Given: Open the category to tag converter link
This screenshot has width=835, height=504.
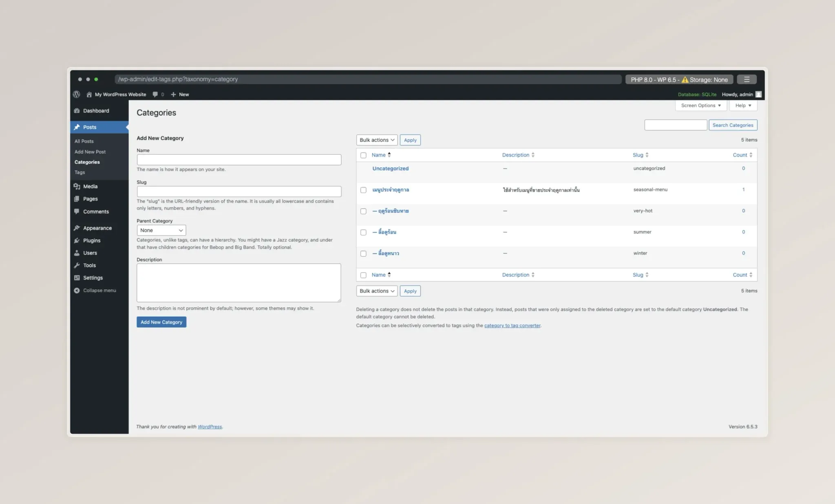Looking at the screenshot, I should pyautogui.click(x=512, y=326).
